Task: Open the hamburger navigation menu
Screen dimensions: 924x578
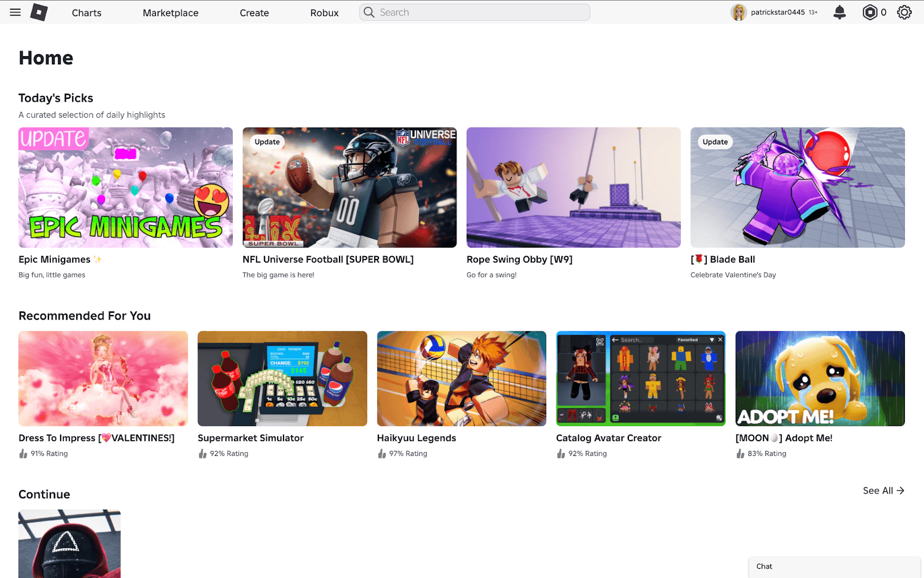Action: (x=16, y=12)
